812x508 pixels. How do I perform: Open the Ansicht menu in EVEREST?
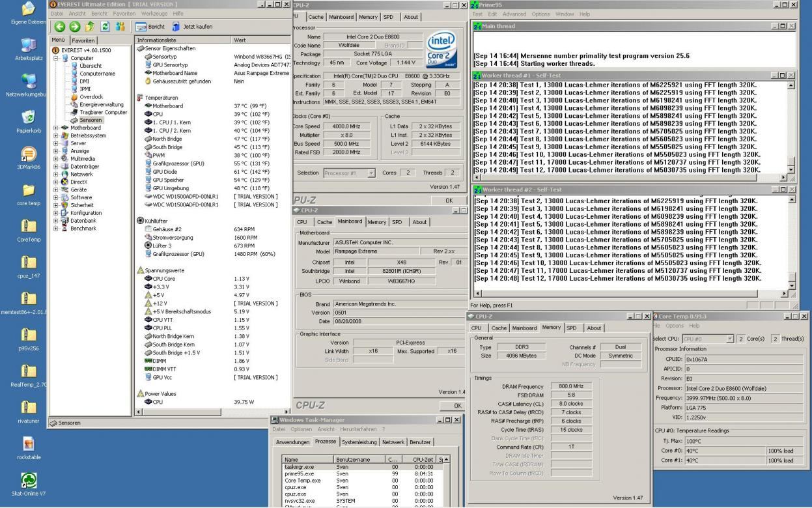tap(76, 13)
